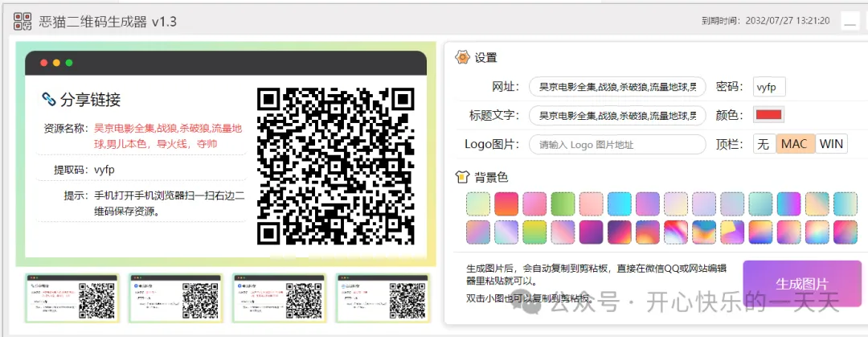868x337 pixels.
Task: Select the dark purple-to-orange swatch, sixth in bottom row
Action: pos(620,232)
